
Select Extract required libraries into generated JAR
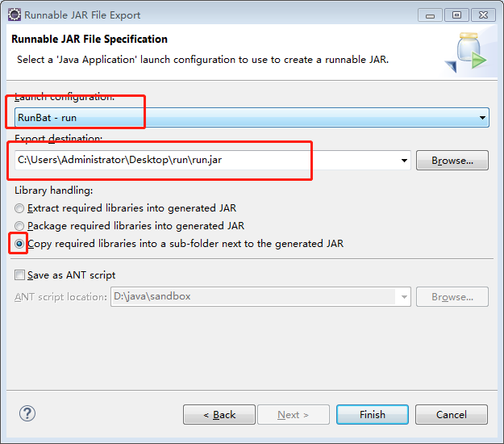tap(19, 208)
